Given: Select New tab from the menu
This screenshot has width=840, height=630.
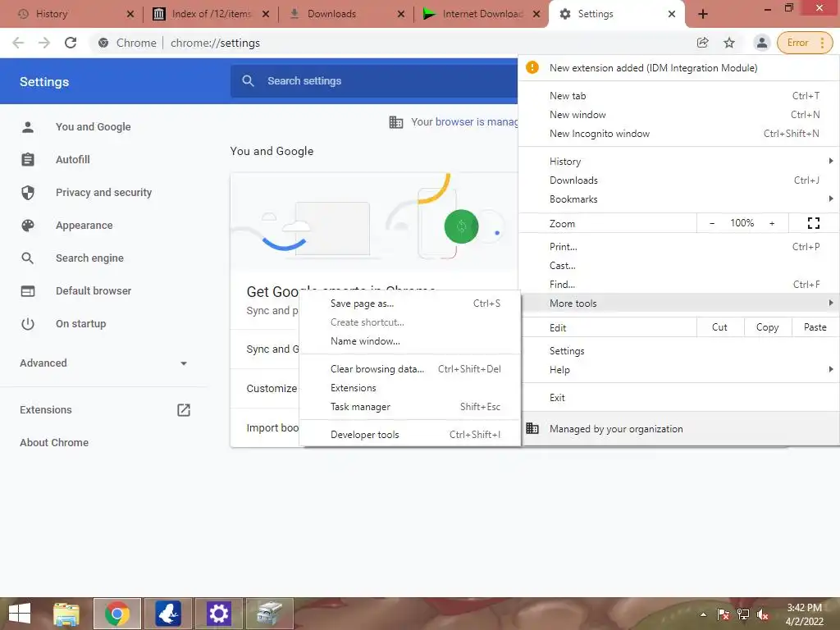Looking at the screenshot, I should point(678,95).
